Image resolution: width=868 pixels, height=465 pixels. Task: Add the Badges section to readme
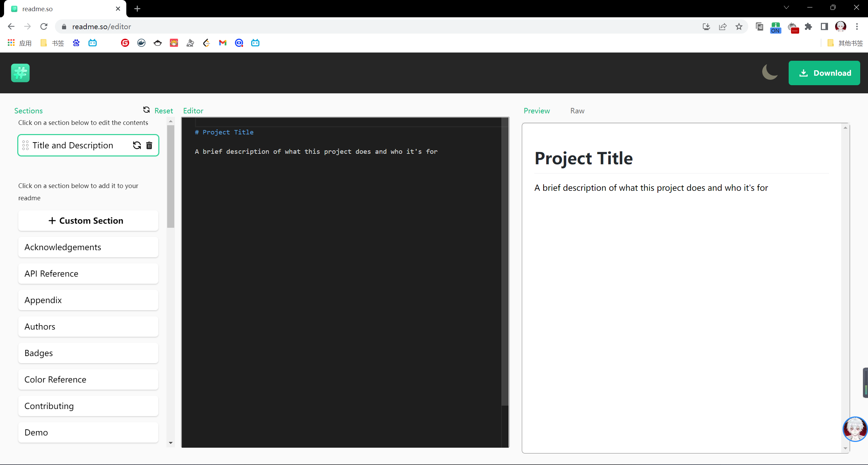(x=88, y=353)
